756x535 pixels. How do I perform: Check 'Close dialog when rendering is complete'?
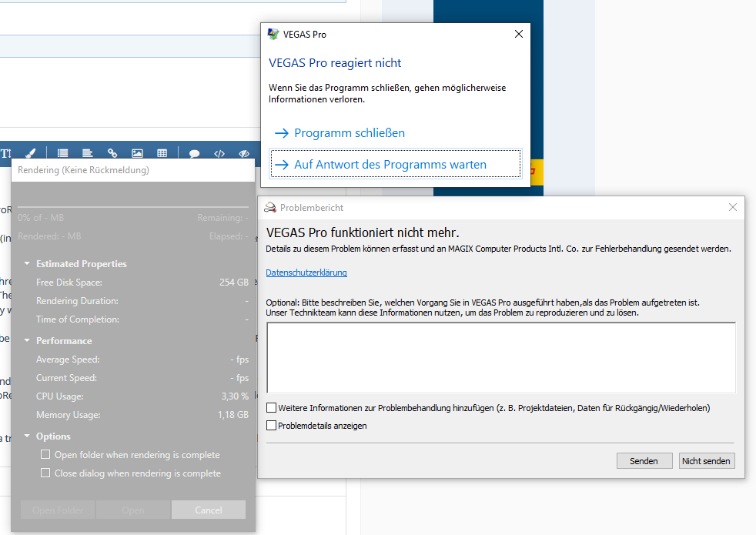(x=45, y=473)
